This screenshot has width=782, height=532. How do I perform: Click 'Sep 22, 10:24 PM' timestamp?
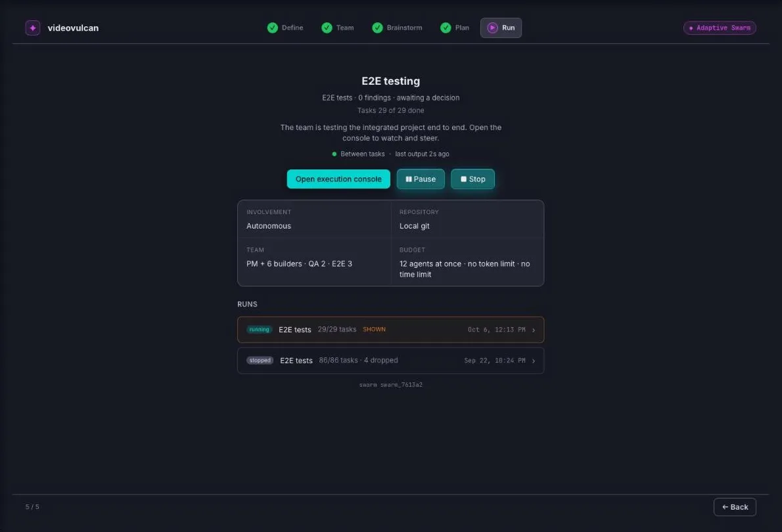[x=494, y=361]
